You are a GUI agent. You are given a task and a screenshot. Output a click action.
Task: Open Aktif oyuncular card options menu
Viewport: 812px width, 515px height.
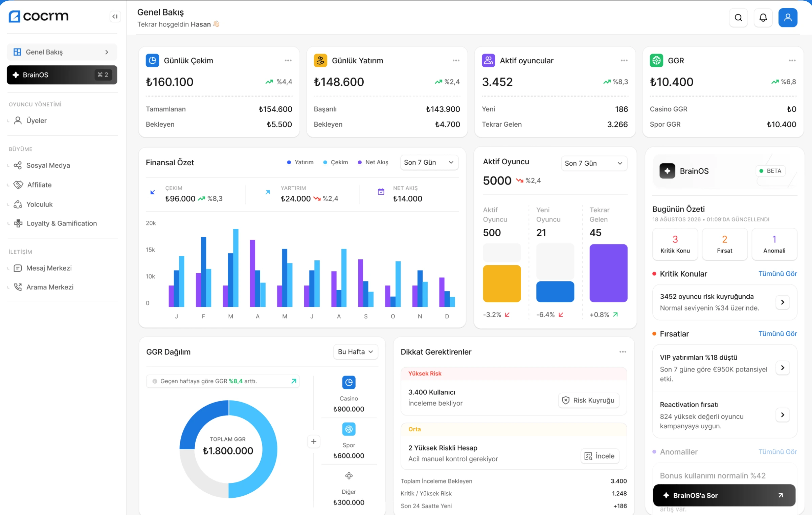pyautogui.click(x=624, y=61)
